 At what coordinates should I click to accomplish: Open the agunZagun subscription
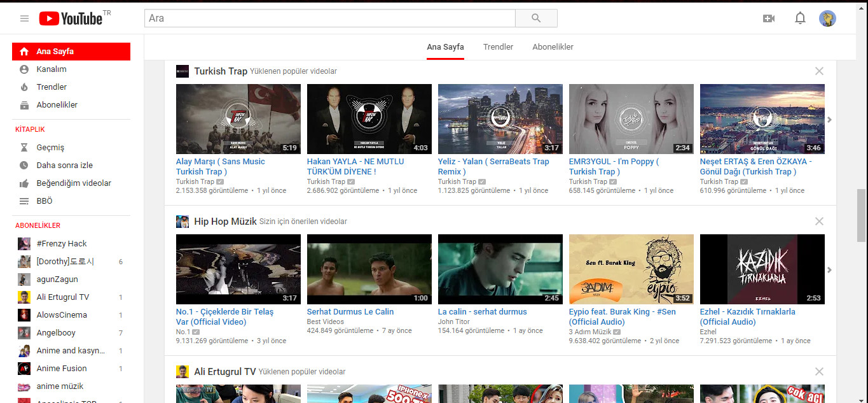click(71, 279)
